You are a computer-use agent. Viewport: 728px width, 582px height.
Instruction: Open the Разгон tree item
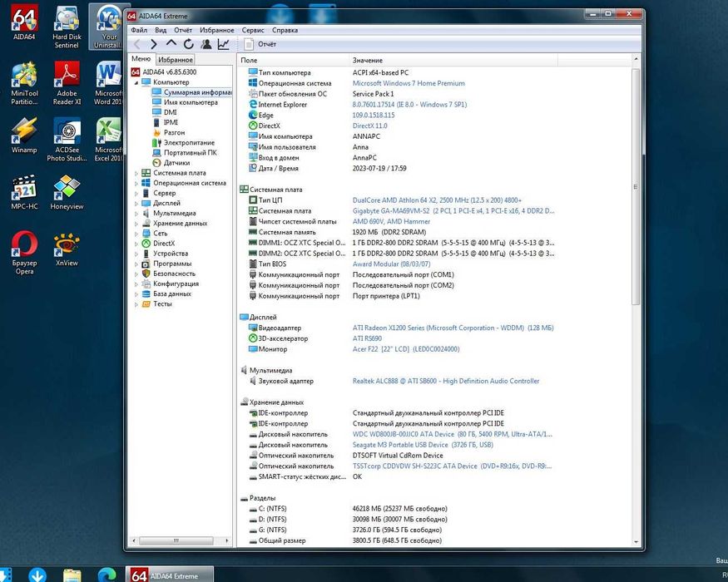(x=169, y=133)
